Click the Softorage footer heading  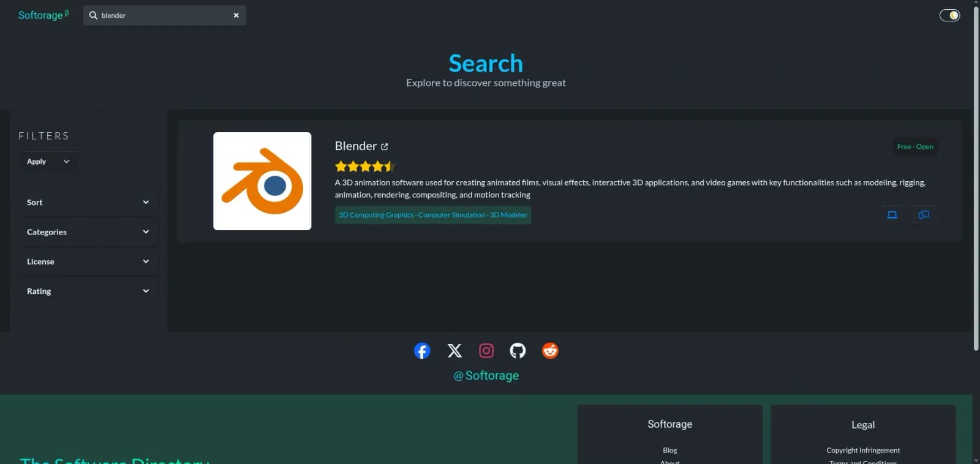click(669, 424)
